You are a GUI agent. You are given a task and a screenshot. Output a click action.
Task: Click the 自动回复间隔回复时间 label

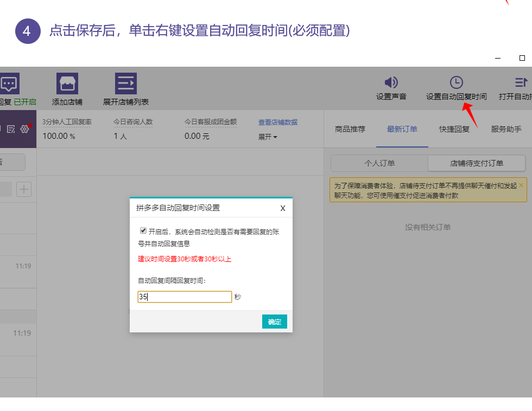(172, 280)
